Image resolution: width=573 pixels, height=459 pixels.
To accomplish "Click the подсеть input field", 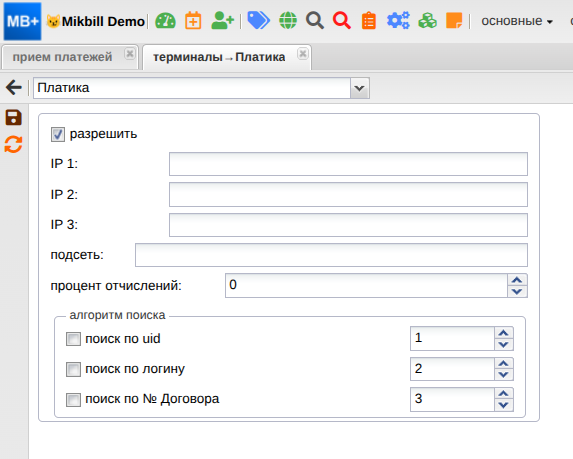I will pyautogui.click(x=331, y=255).
